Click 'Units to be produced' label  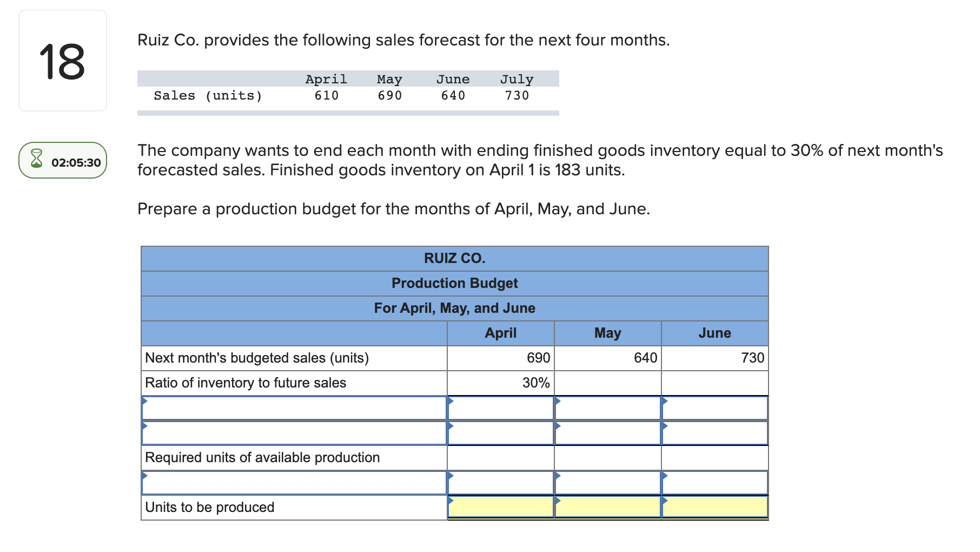coord(210,508)
